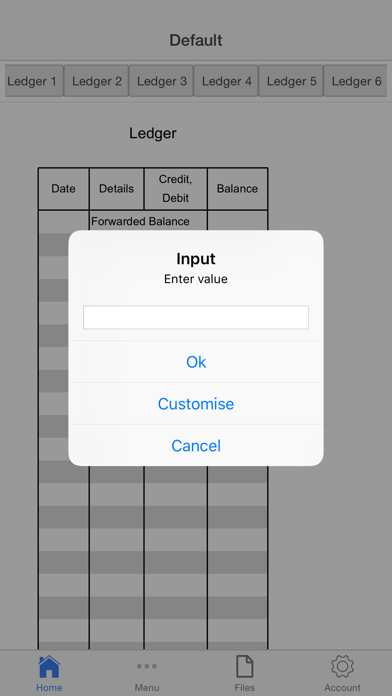Tap the Forwarded Balance cell
This screenshot has height=696, width=392.
[140, 221]
